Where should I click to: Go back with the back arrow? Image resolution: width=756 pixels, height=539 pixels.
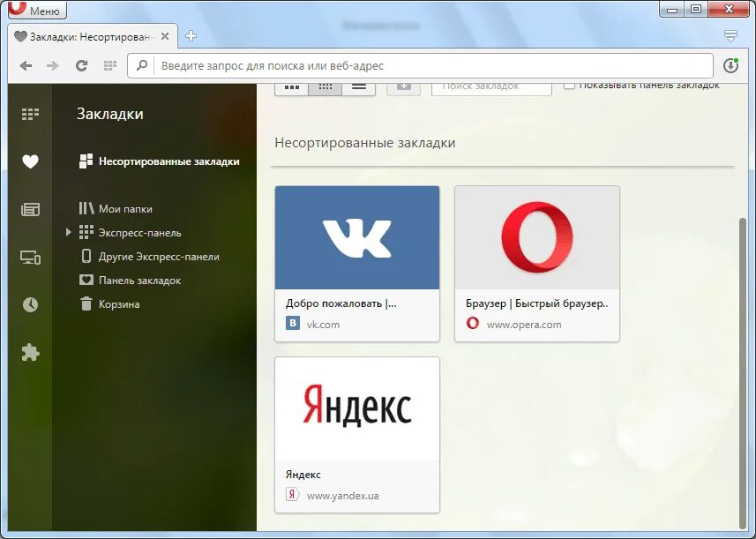click(26, 65)
